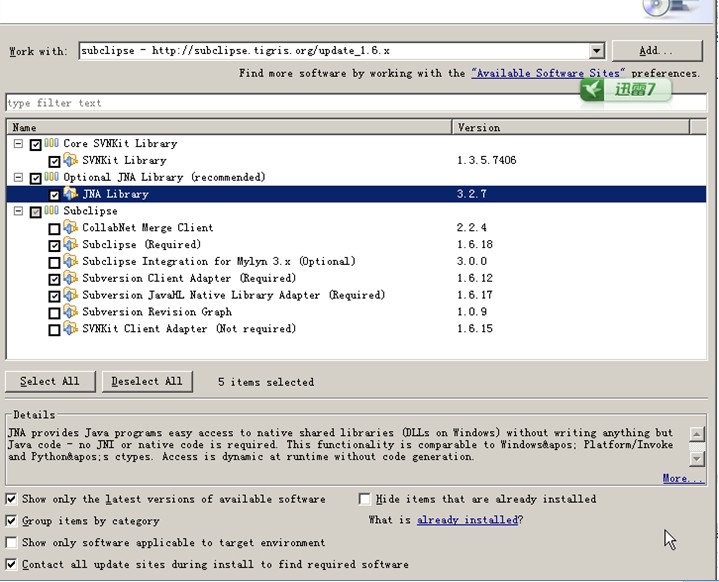Viewport: 719px width, 582px height.
Task: Uncheck SVNKit Library checkbox
Action: point(54,161)
